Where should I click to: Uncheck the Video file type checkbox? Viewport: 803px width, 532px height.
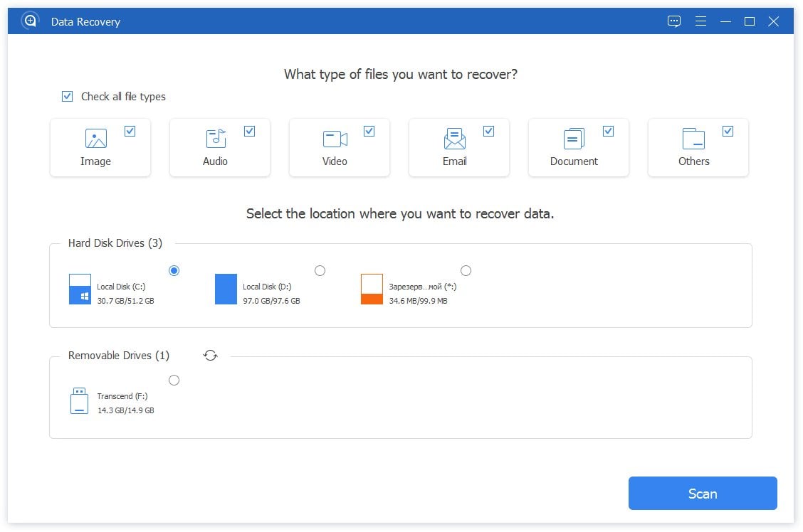369,130
